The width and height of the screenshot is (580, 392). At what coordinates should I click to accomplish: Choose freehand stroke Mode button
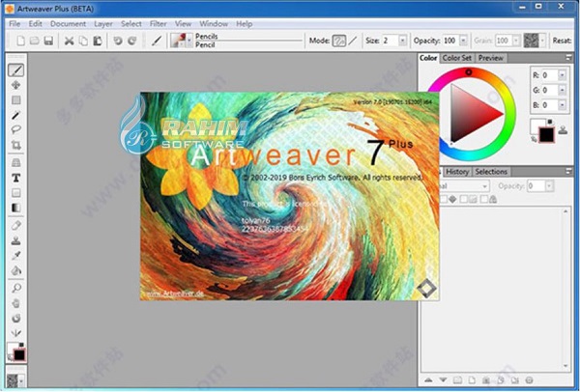tap(339, 41)
